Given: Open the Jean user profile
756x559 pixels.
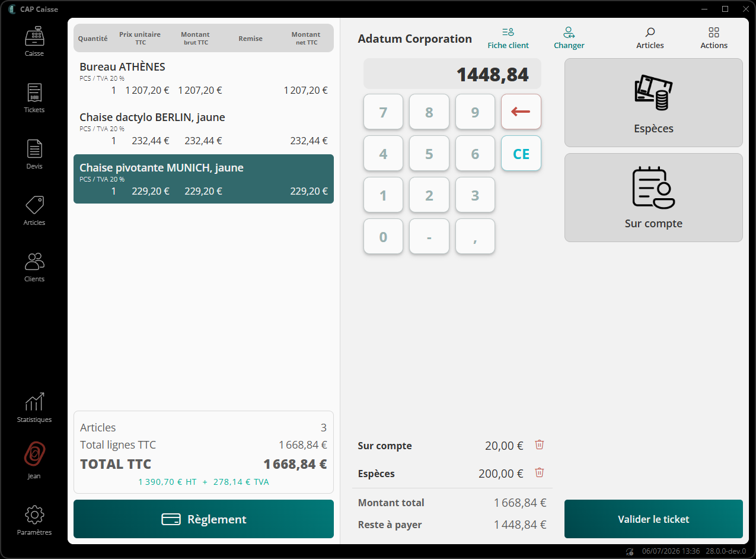Looking at the screenshot, I should 34,461.
